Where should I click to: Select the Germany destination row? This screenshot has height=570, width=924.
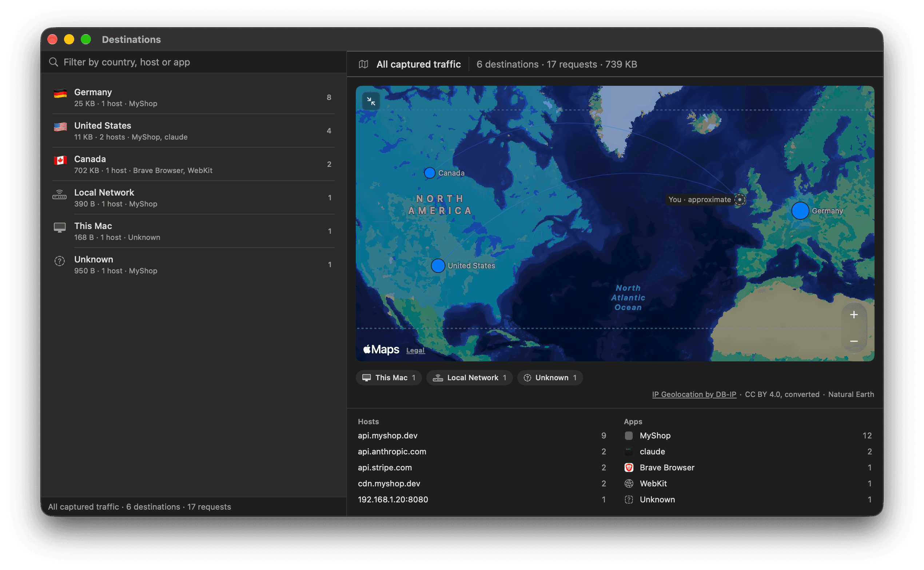click(194, 97)
